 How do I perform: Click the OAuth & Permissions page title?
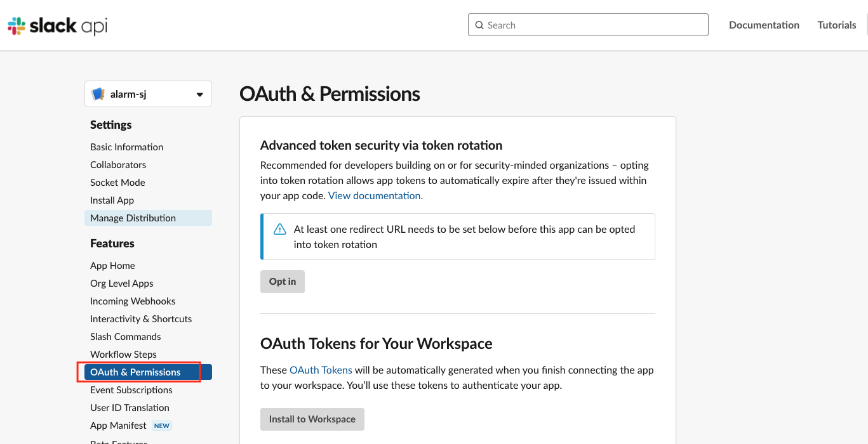[x=330, y=94]
